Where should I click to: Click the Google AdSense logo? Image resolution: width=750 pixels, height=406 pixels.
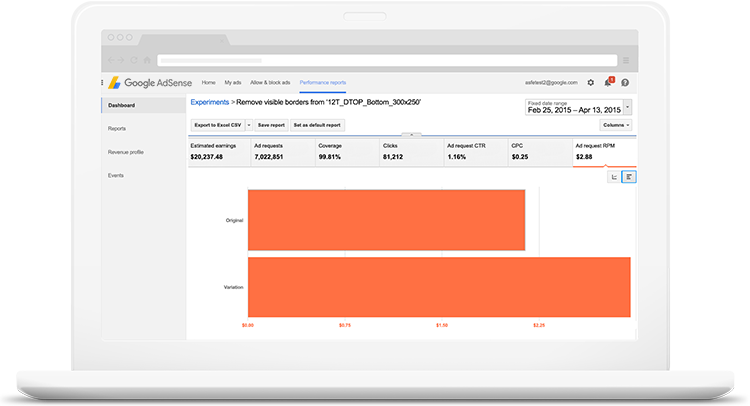point(150,83)
